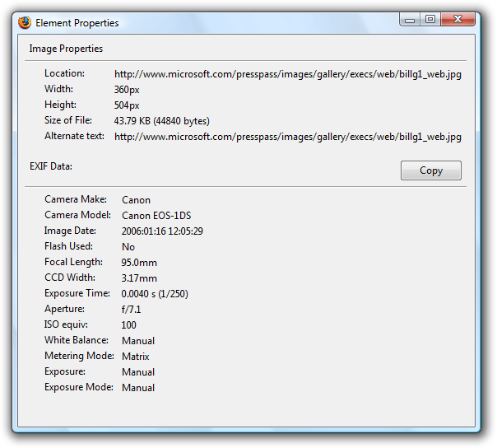Click the Firefox icon in the title bar
497x448 pixels.
[x=25, y=22]
